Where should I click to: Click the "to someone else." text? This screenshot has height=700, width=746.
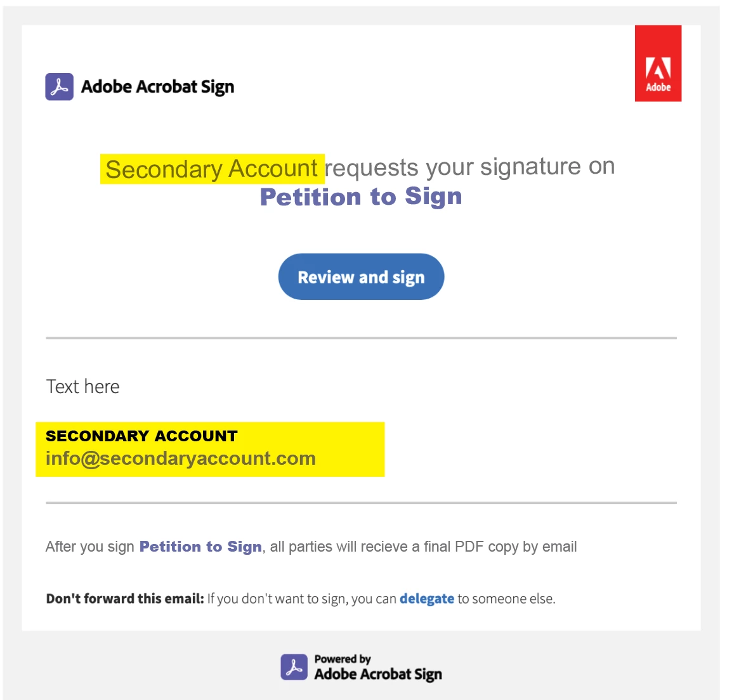click(x=507, y=599)
